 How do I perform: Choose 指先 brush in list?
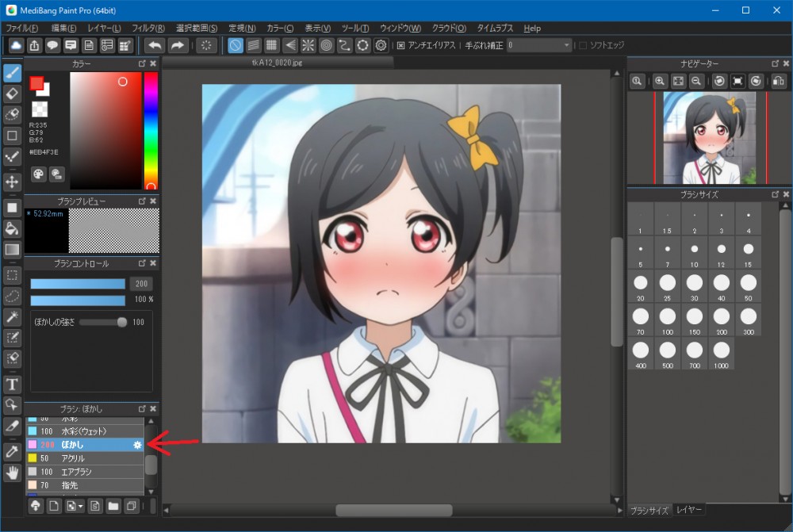85,485
